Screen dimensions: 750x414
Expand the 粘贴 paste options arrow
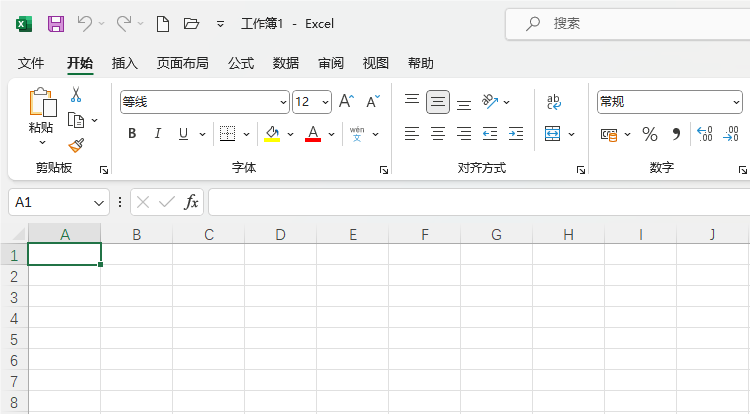[x=42, y=142]
